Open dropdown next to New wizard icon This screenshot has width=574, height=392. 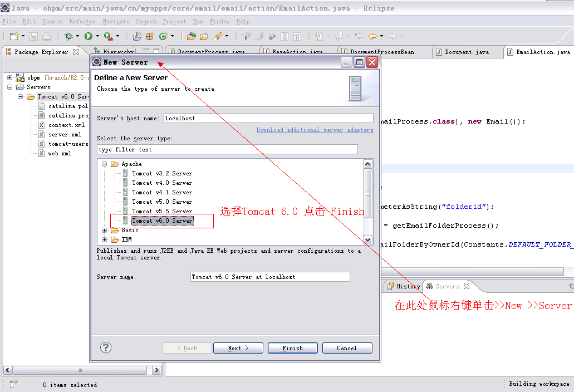(23, 36)
